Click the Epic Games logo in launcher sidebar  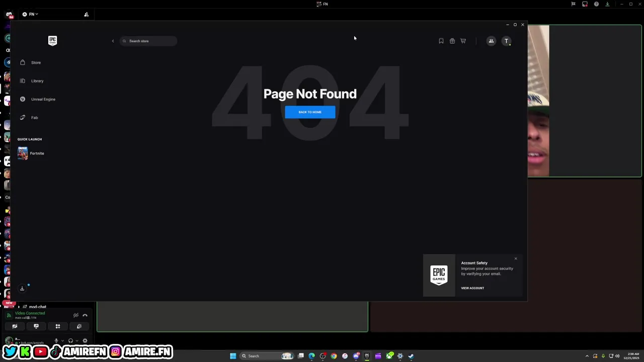point(52,41)
